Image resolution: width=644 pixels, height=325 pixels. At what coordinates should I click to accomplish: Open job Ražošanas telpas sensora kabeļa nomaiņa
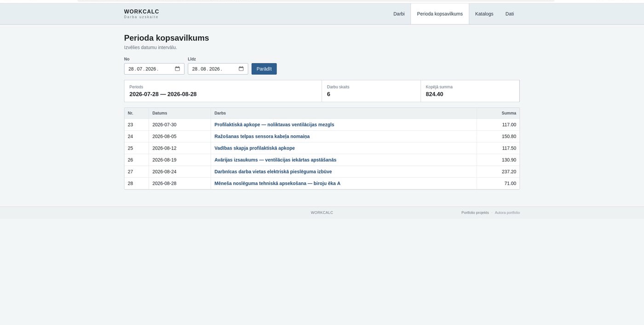[262, 136]
